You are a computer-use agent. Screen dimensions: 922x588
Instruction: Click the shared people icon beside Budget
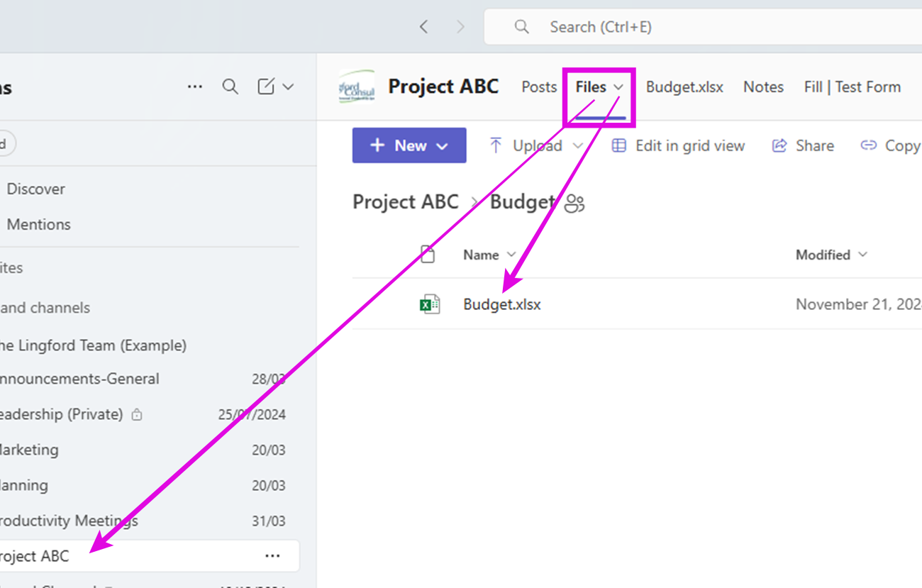click(x=574, y=204)
